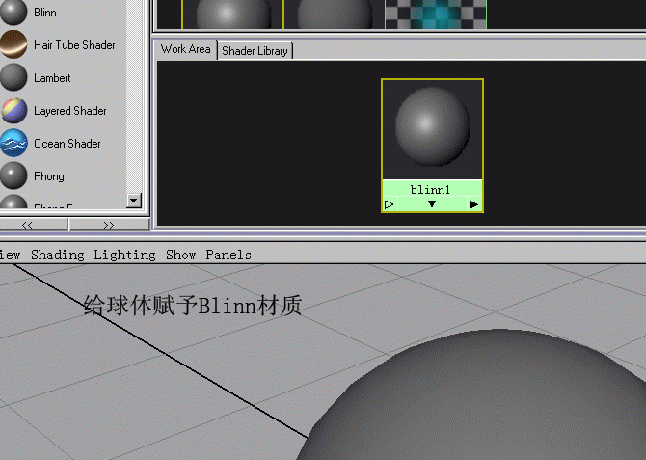This screenshot has width=646, height=460.
Task: Click the Lambert shader icon
Action: pyautogui.click(x=14, y=78)
